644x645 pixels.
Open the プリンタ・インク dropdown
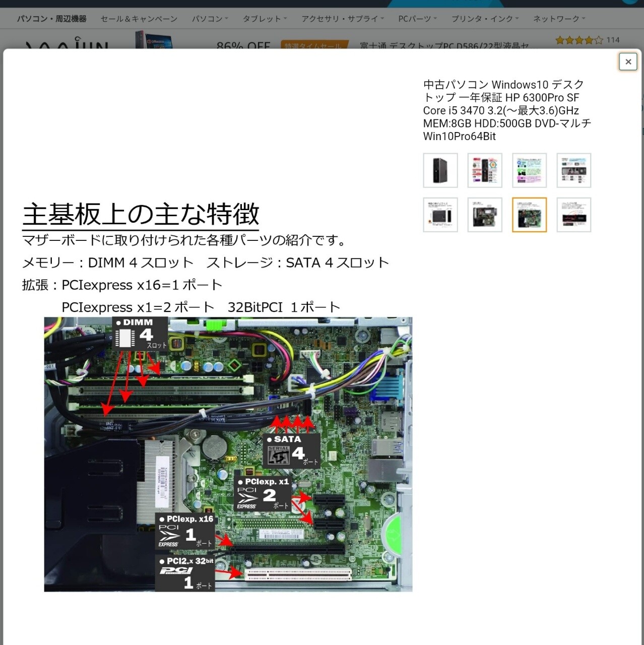click(485, 19)
